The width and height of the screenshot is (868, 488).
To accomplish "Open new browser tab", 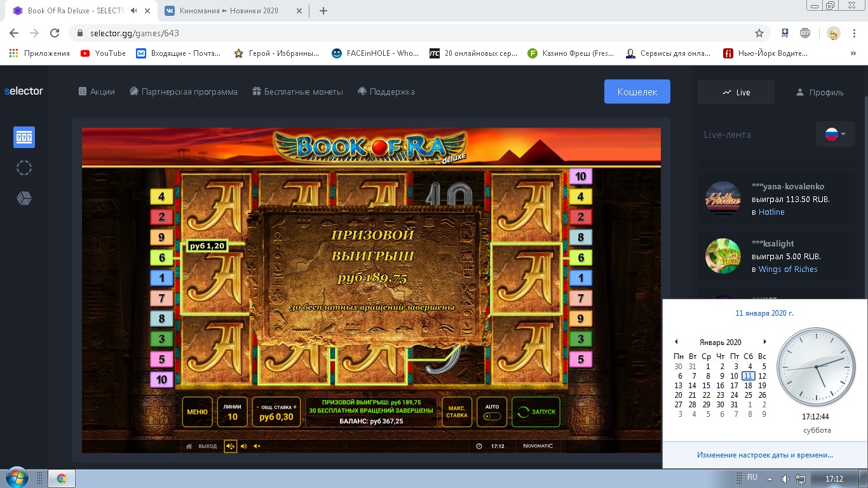I will (323, 11).
